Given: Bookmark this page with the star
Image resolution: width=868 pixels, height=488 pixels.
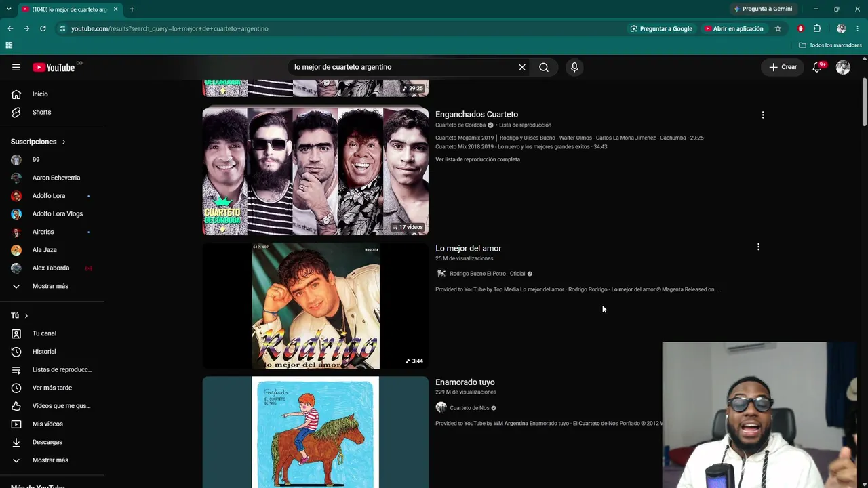Looking at the screenshot, I should tap(778, 28).
